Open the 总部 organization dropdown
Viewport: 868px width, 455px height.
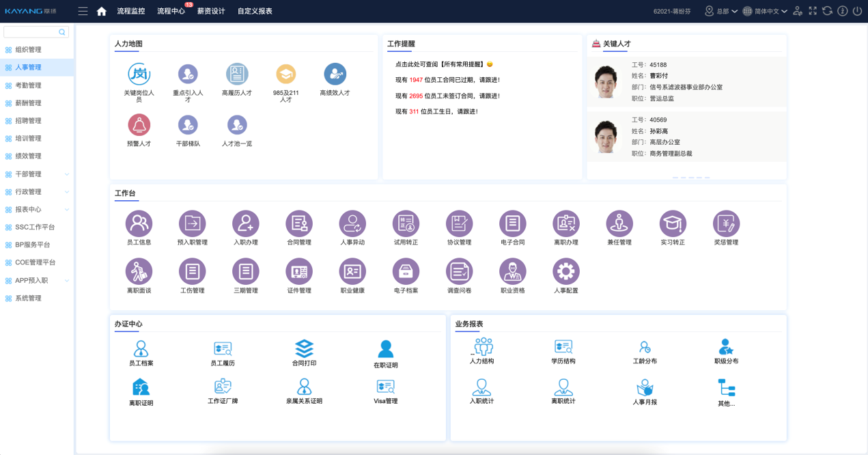point(721,11)
